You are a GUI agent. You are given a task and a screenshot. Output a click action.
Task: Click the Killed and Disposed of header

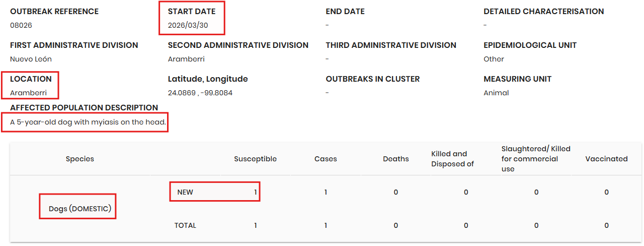click(x=452, y=159)
